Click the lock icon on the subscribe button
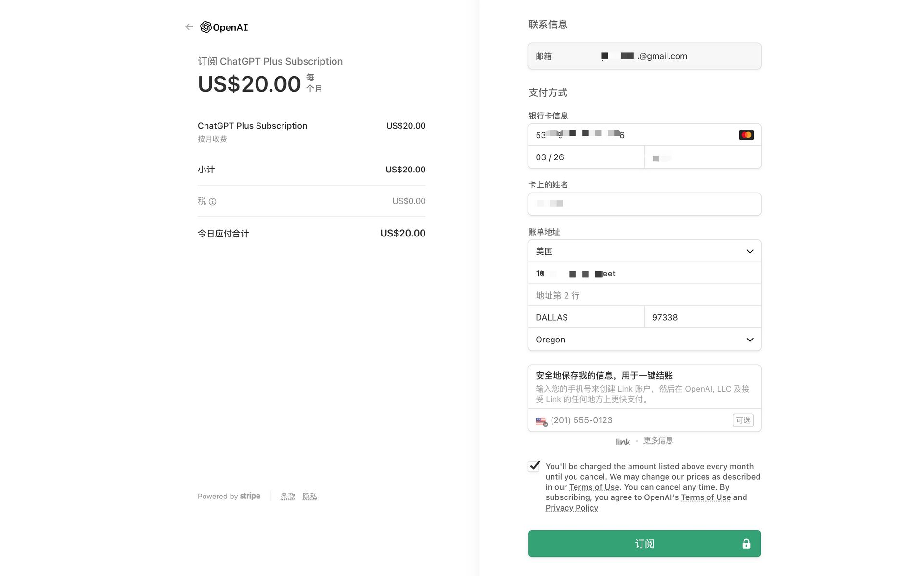The image size is (924, 576). 746,543
